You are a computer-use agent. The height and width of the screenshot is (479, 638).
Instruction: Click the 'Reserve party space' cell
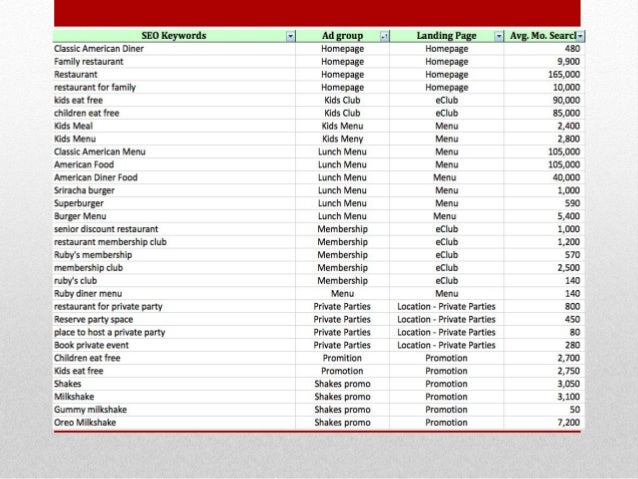(x=174, y=319)
